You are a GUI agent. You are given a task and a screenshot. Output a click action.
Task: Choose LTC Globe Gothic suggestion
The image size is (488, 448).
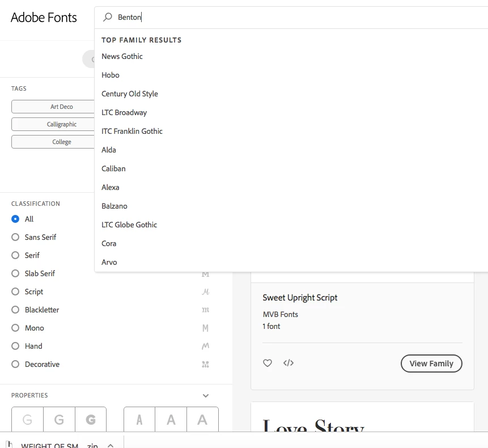pyautogui.click(x=129, y=225)
